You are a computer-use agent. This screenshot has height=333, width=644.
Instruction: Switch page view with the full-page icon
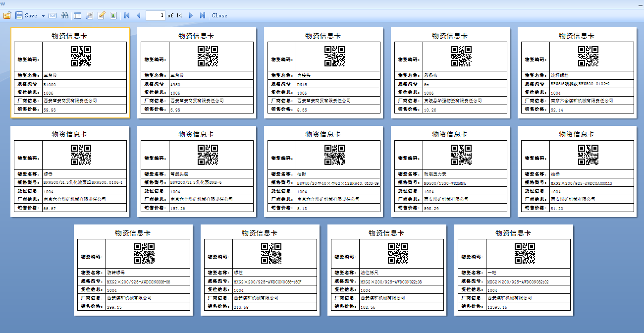point(113,15)
